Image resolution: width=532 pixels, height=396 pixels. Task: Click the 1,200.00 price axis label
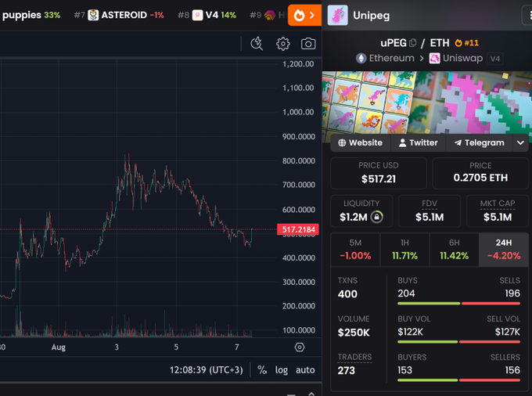(x=298, y=64)
